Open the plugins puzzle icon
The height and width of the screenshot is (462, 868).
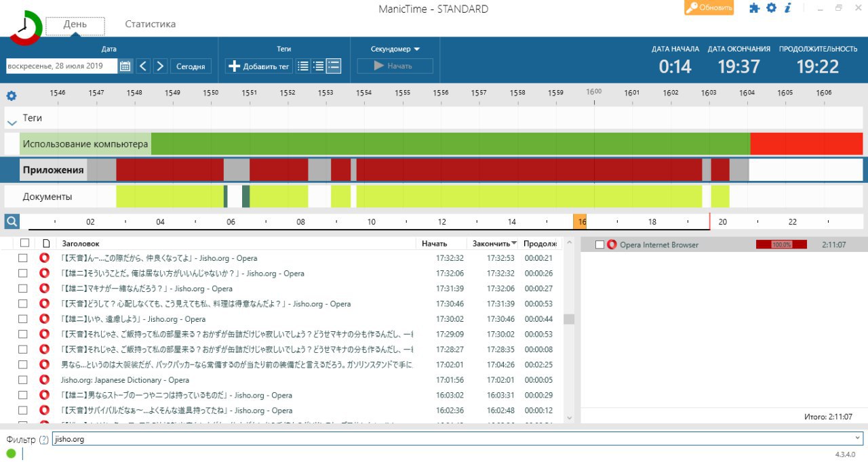tap(754, 8)
